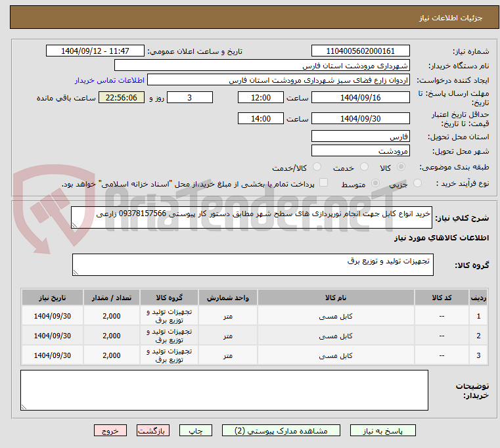Click the نام کالا column header
500x448 pixels.
pos(336,298)
